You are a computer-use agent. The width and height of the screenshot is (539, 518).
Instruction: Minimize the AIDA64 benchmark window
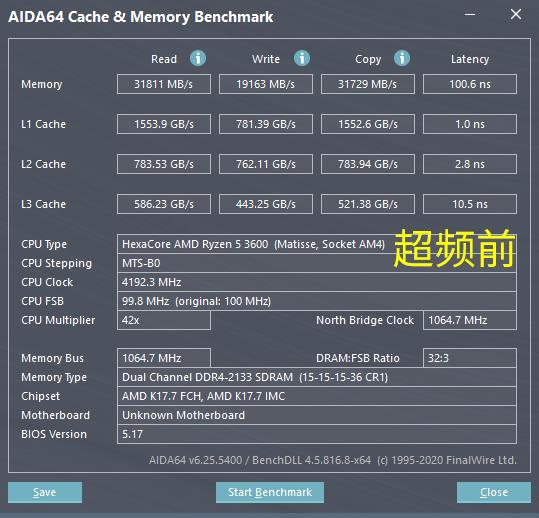[x=470, y=14]
